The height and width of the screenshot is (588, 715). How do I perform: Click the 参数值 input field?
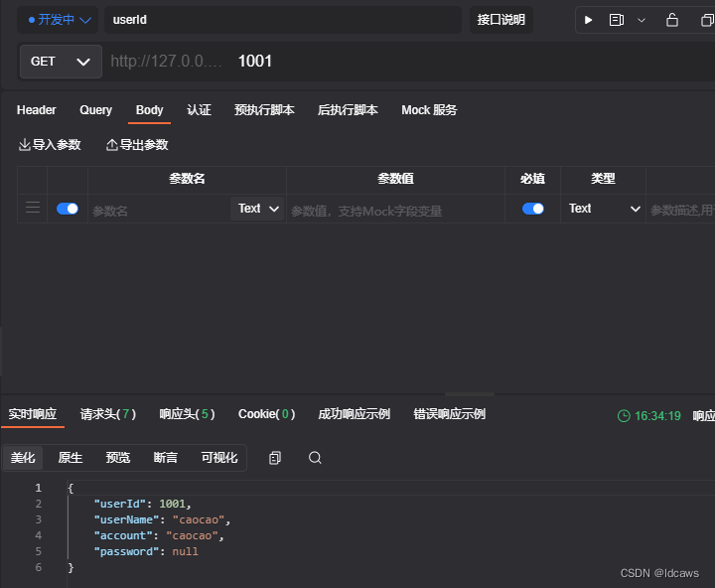(x=395, y=211)
